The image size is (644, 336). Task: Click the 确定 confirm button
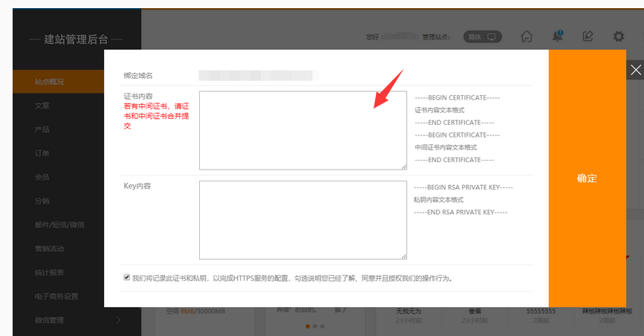pos(587,178)
